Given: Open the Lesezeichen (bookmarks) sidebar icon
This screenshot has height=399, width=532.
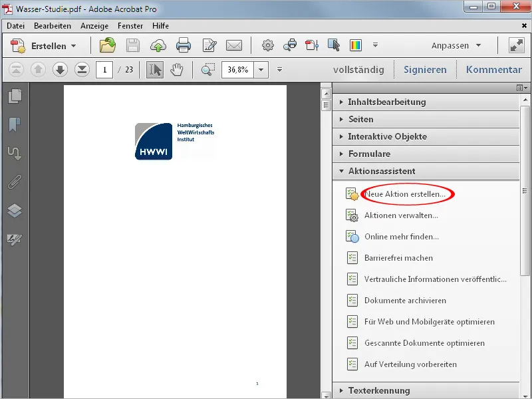Looking at the screenshot, I should coord(15,123).
